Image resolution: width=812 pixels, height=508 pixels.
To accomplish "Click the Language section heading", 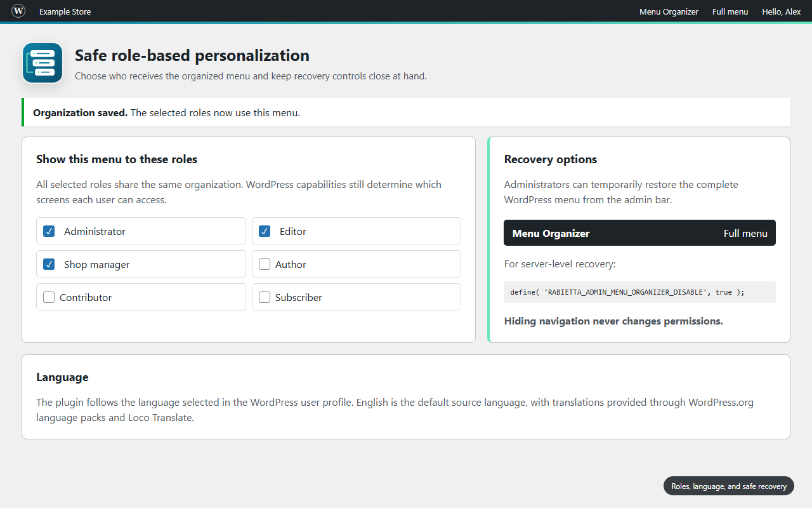I will (x=62, y=377).
